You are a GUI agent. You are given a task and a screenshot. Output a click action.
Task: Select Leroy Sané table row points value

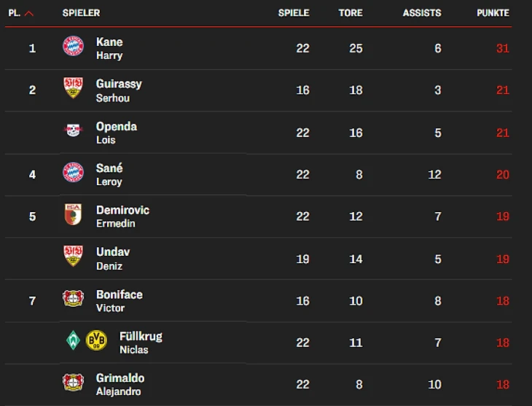[x=502, y=174]
